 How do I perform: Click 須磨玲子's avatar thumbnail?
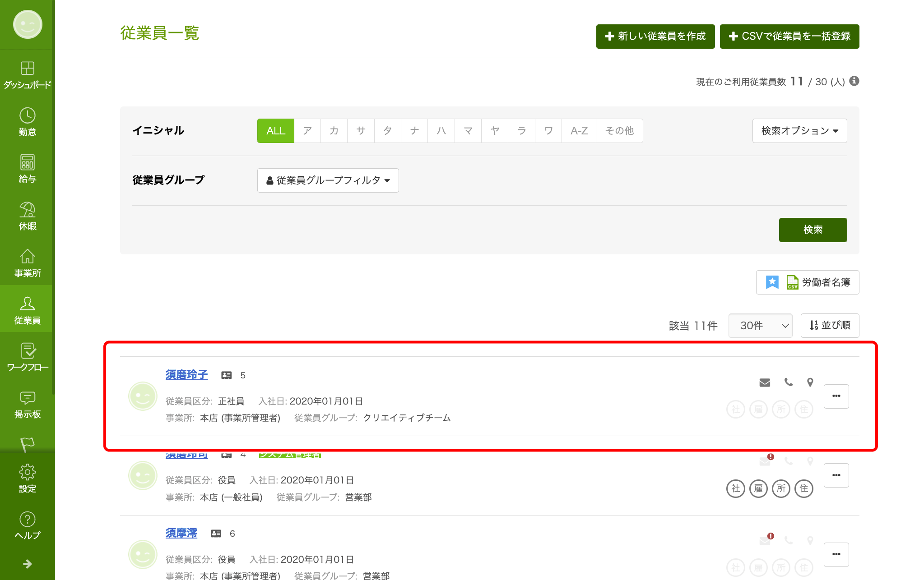click(143, 396)
